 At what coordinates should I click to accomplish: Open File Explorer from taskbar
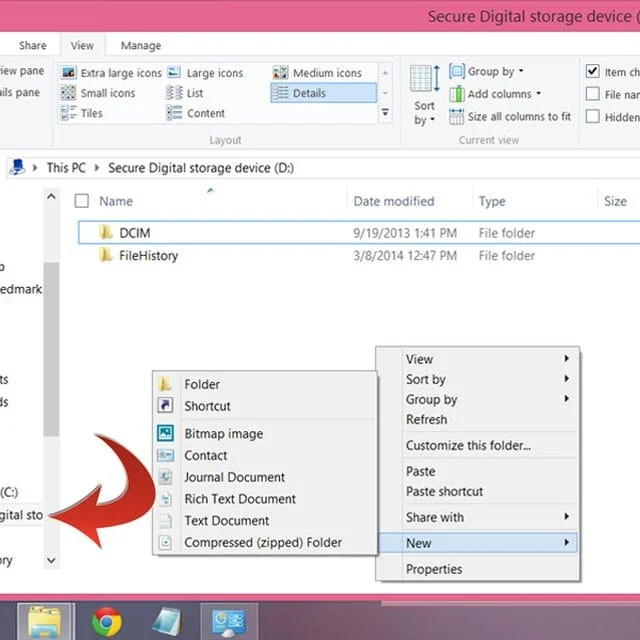point(46,621)
